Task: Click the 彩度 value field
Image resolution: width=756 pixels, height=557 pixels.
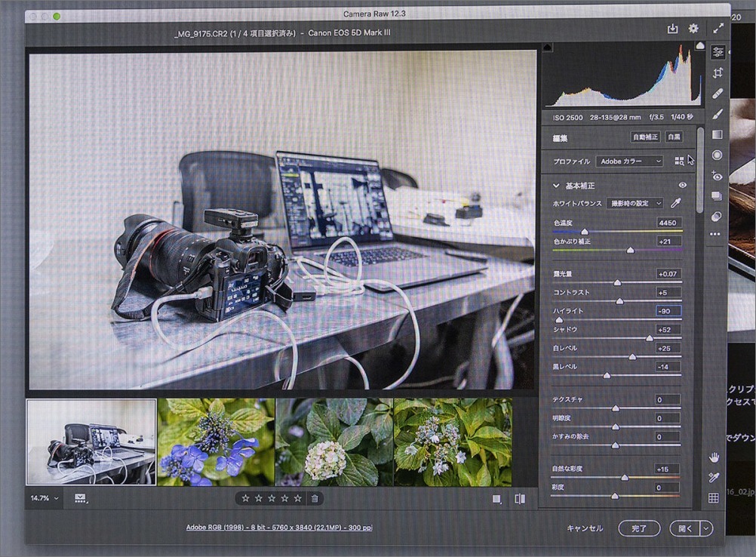Action: coord(668,488)
